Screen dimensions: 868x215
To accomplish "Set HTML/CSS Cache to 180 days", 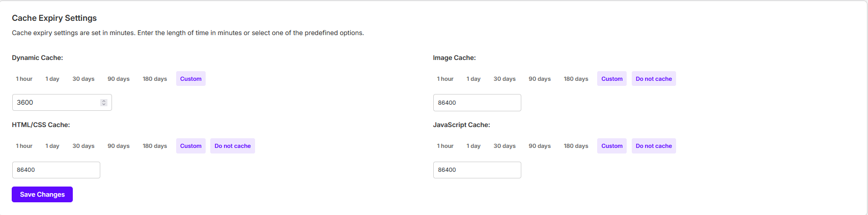I will point(155,146).
